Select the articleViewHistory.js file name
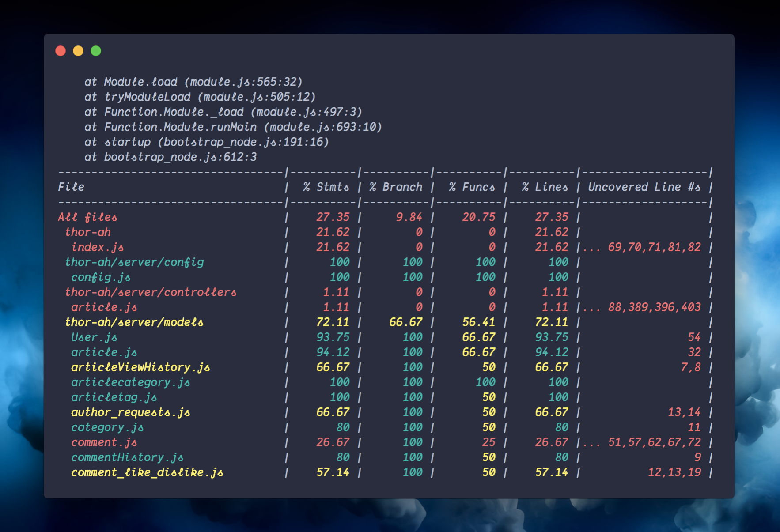 (140, 367)
